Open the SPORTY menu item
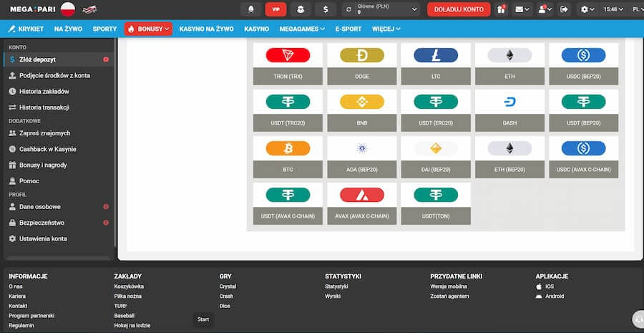Screen dimensions: 644x333 [x=104, y=29]
